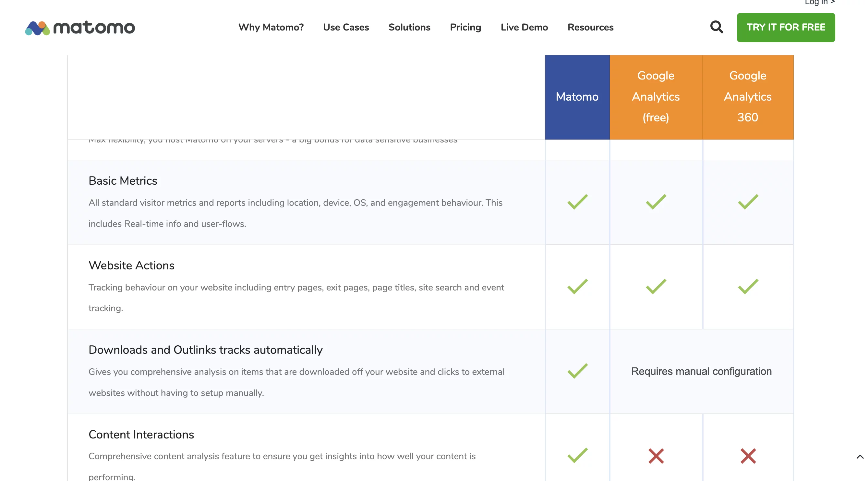Viewport: 868px width, 481px height.
Task: Go to the Pricing page
Action: coord(465,27)
